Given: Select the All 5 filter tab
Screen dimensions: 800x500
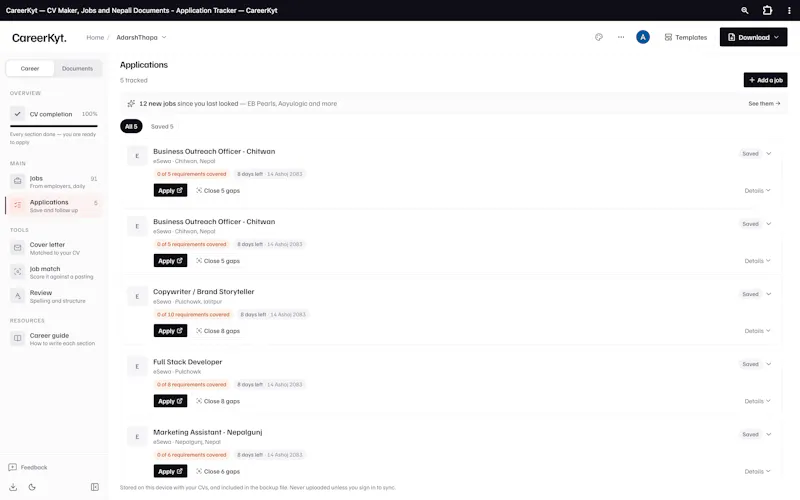Looking at the screenshot, I should [x=131, y=127].
